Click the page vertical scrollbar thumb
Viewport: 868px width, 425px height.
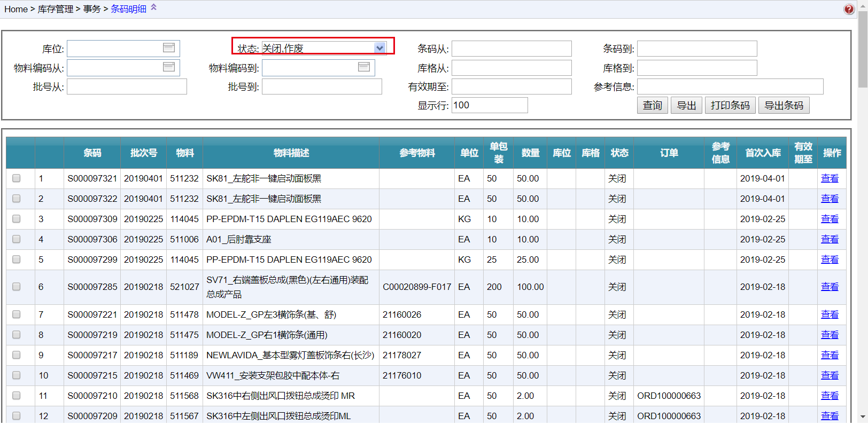pos(863,49)
